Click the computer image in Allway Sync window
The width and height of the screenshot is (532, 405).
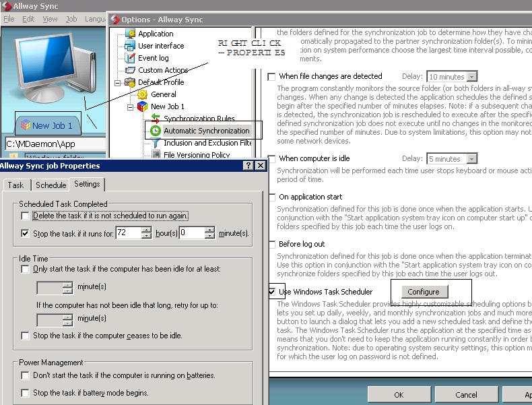point(56,68)
